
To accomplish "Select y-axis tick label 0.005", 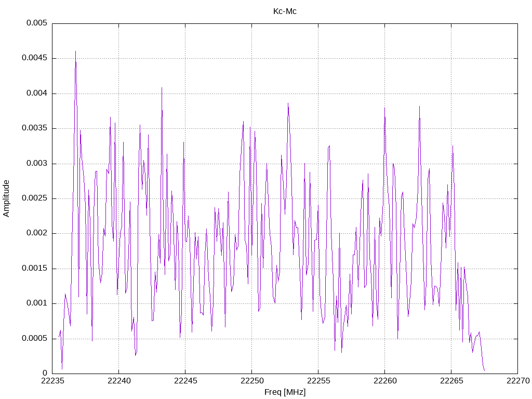I will [x=37, y=23].
